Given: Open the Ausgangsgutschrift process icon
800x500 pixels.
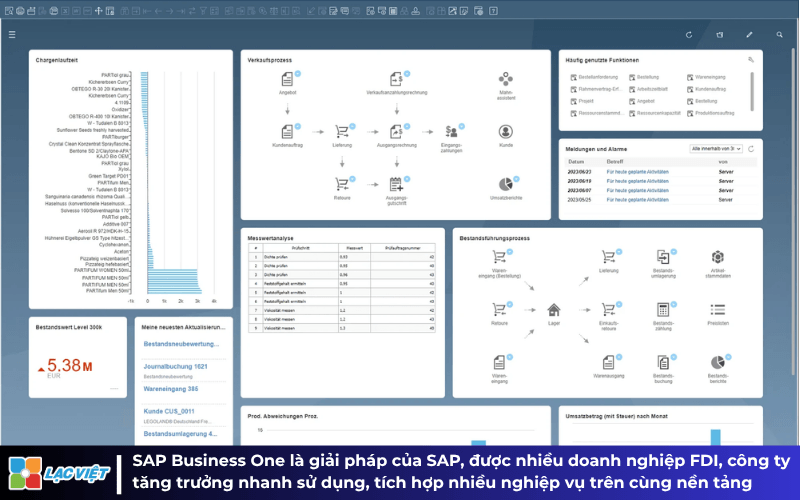Looking at the screenshot, I should [396, 184].
